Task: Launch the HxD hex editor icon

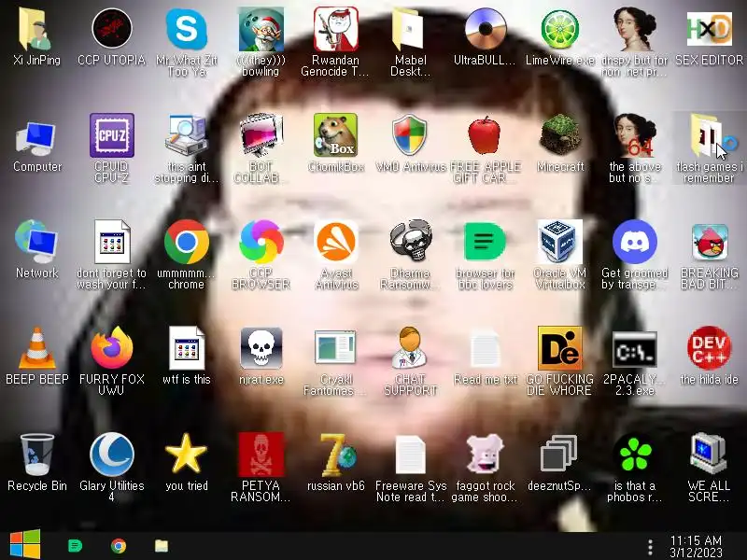Action: [x=709, y=29]
